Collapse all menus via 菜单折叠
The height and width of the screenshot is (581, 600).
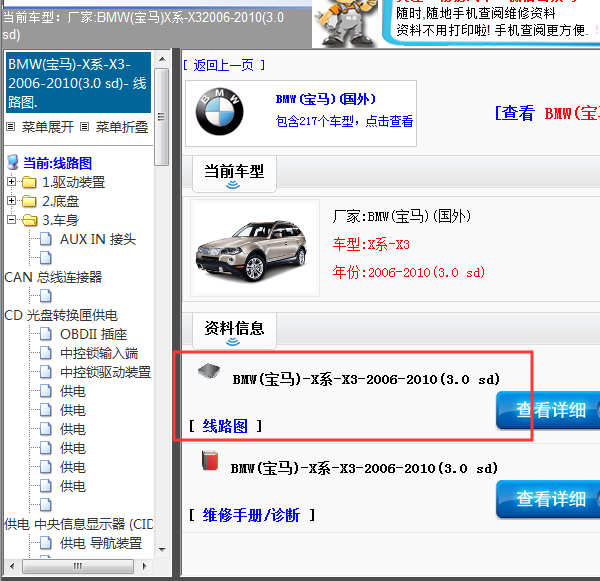pos(122,127)
